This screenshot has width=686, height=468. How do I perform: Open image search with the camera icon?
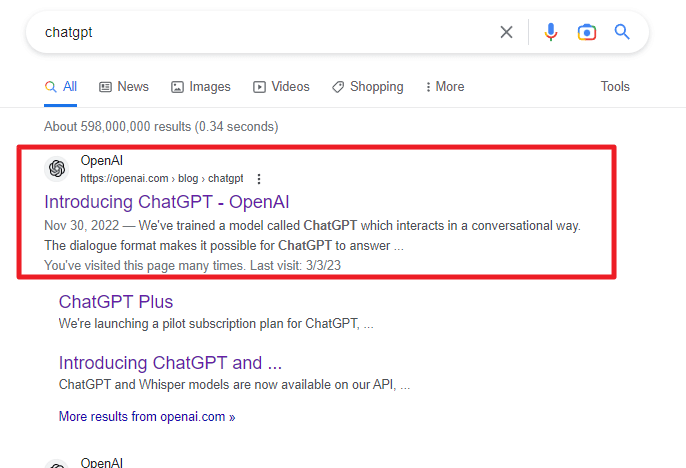pos(587,32)
